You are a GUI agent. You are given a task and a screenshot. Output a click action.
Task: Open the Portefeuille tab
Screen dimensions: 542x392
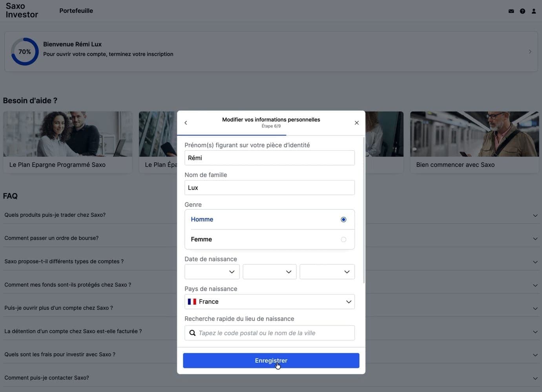coord(76,11)
